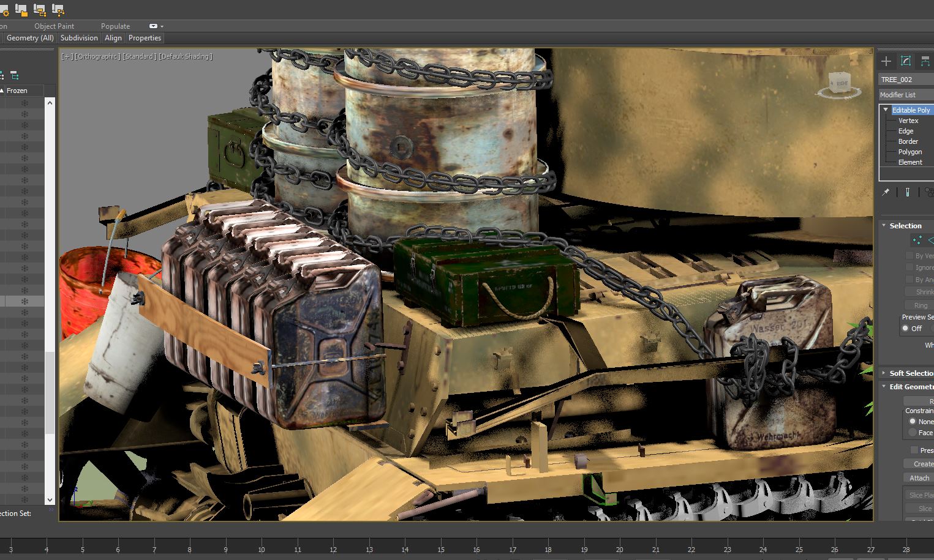Image resolution: width=934 pixels, height=560 pixels.
Task: Click the toolbar scroll icon with yellow folder
Action: click(x=21, y=10)
